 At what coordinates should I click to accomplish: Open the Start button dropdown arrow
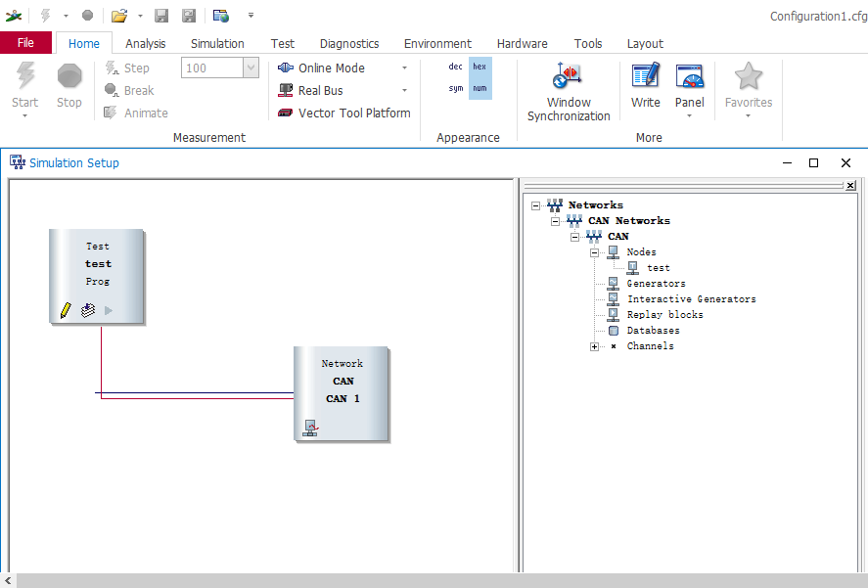[x=24, y=115]
